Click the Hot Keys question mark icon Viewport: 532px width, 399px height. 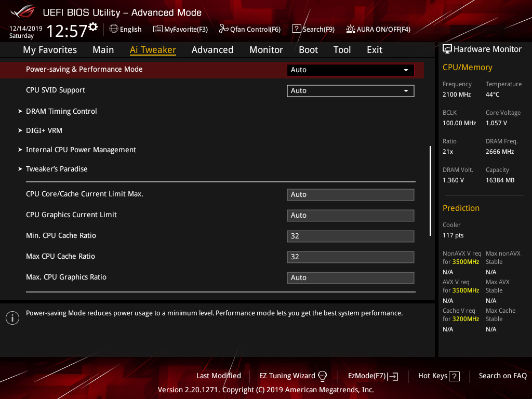(454, 376)
